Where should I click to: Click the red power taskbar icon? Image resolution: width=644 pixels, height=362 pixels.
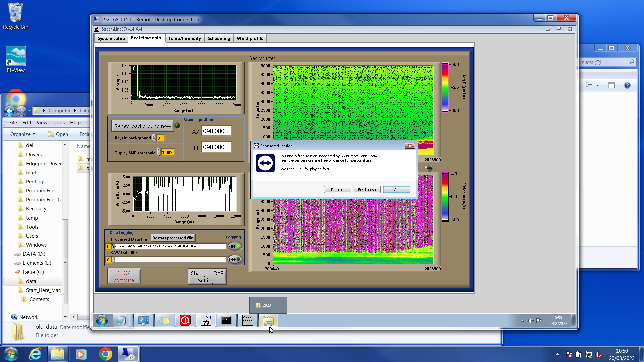(x=185, y=321)
